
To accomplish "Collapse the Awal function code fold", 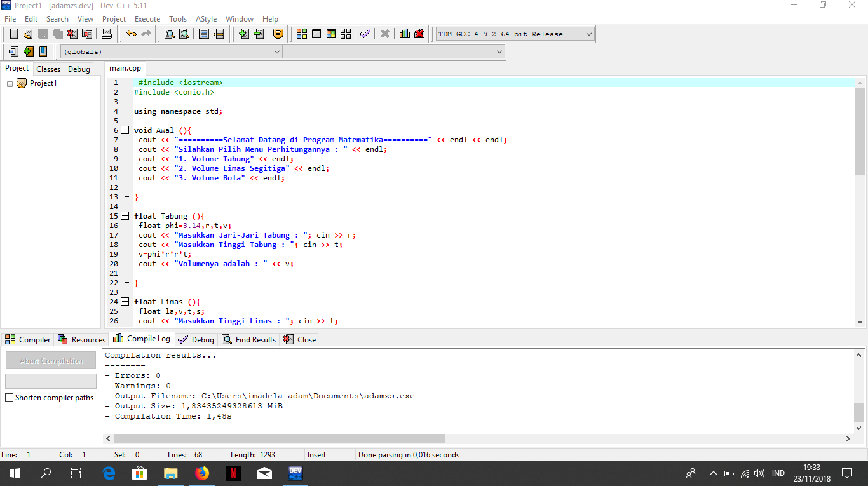I will pyautogui.click(x=125, y=130).
